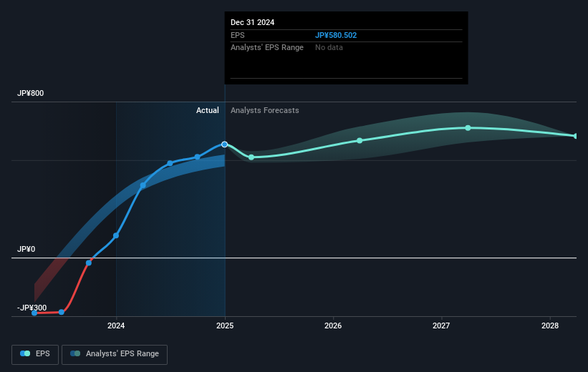Viewport: 588px width, 372px height.
Task: Click the 'No data' analysts range value
Action: (329, 48)
